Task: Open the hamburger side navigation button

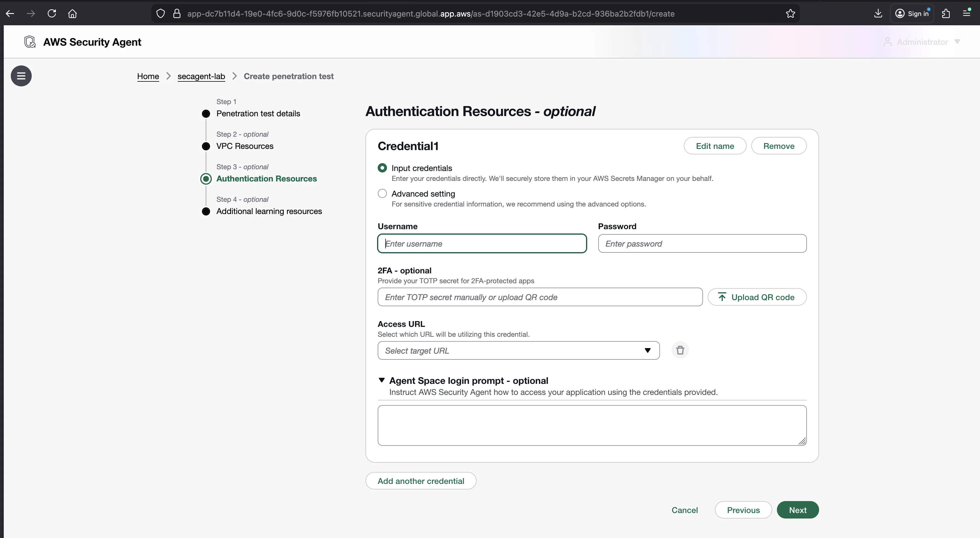Action: click(x=21, y=76)
